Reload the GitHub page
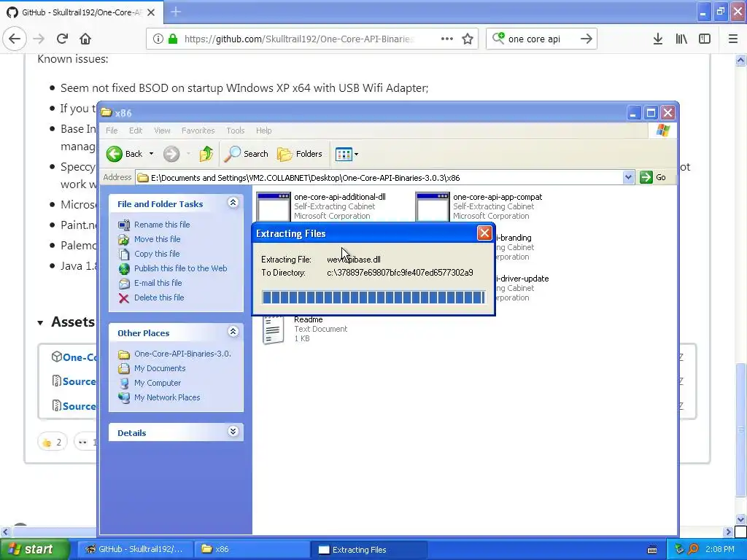The width and height of the screenshot is (747, 560). (x=62, y=39)
